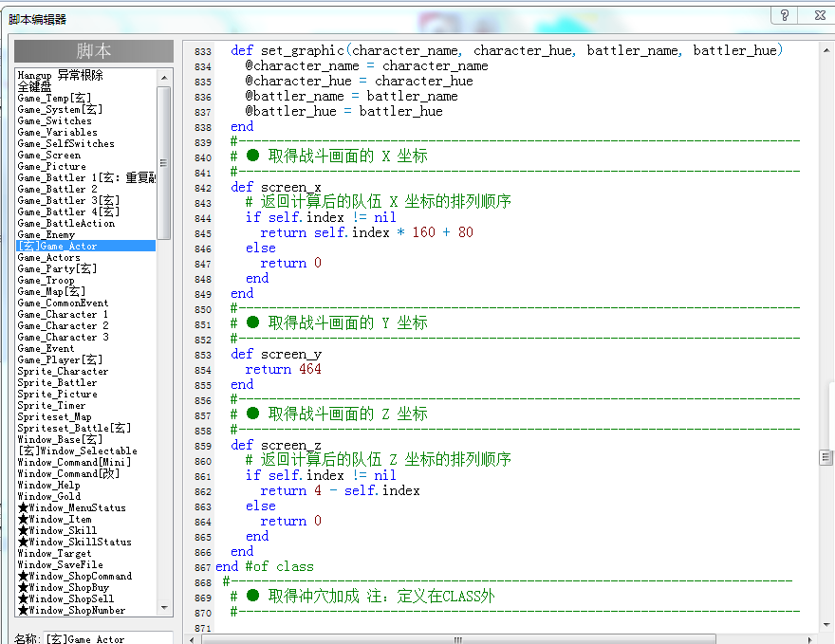Viewport: 835px width, 644px height.
Task: Select Game_Battler 1 script
Action: pos(86,177)
